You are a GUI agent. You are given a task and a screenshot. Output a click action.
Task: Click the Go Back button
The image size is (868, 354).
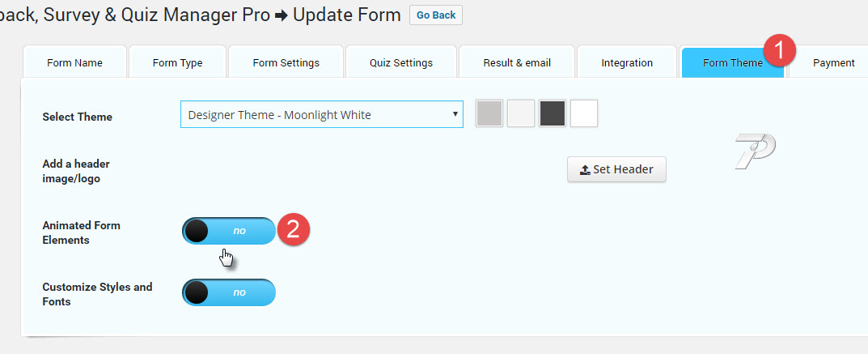tap(436, 15)
